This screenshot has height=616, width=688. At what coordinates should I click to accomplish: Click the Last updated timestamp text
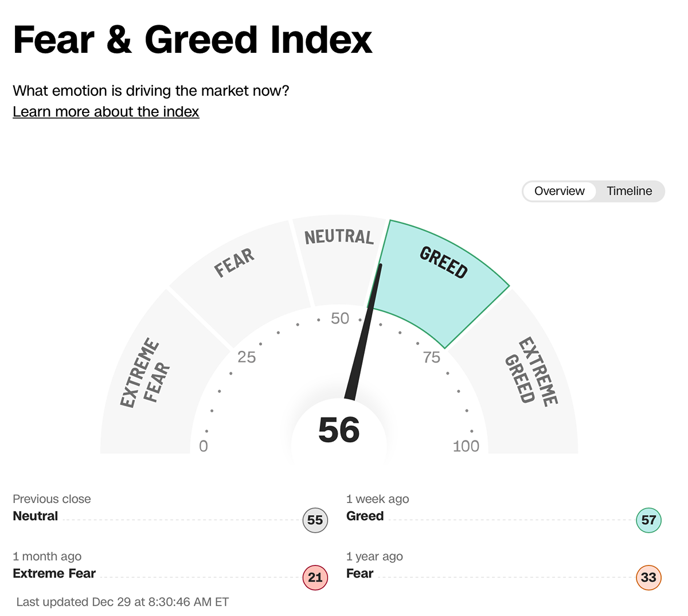(x=123, y=602)
